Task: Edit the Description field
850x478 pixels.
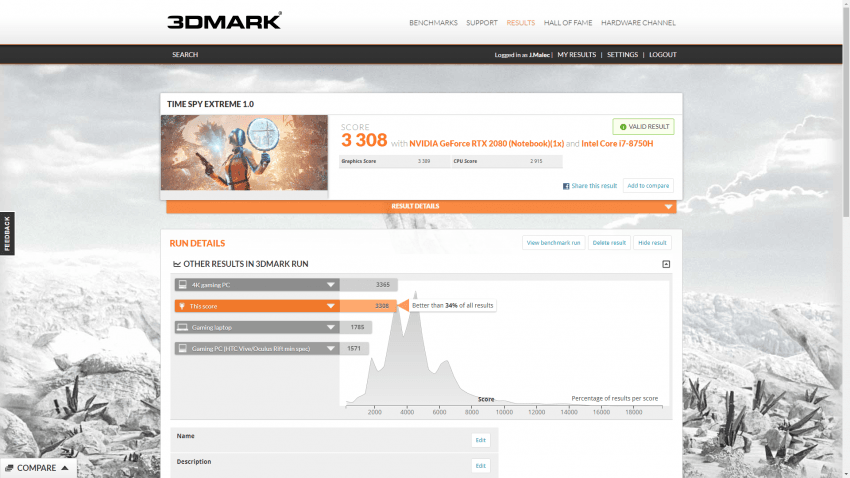Action: (480, 466)
